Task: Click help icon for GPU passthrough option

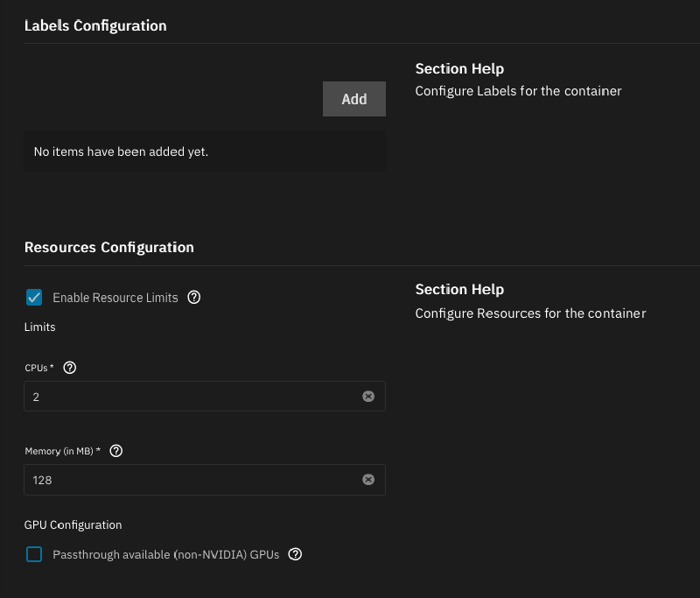Action: pos(295,554)
